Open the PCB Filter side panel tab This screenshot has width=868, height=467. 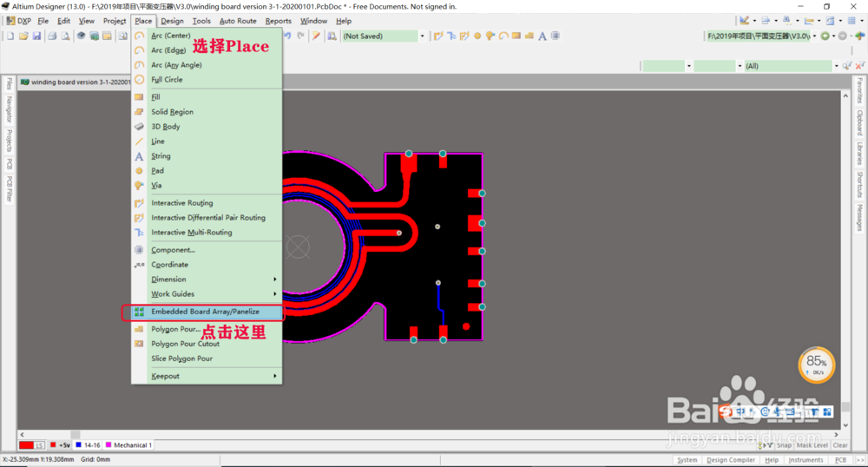10,189
